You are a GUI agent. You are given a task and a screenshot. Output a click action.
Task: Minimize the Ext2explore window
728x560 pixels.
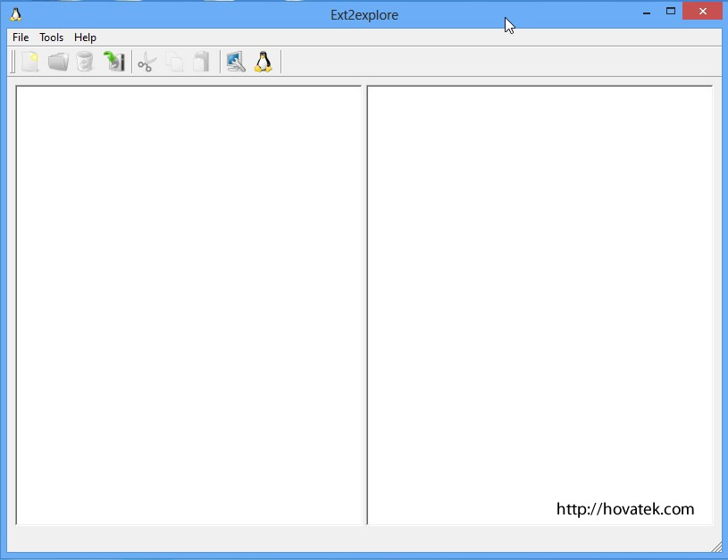[646, 12]
